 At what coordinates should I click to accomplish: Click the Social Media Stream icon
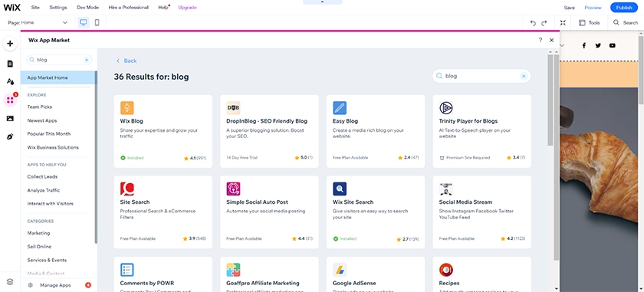(446, 189)
